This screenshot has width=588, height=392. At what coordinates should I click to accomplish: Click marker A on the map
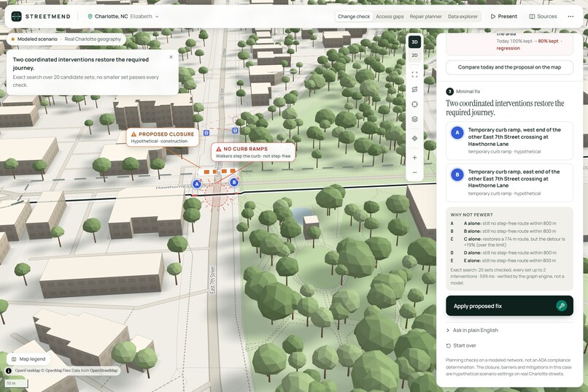tap(197, 184)
